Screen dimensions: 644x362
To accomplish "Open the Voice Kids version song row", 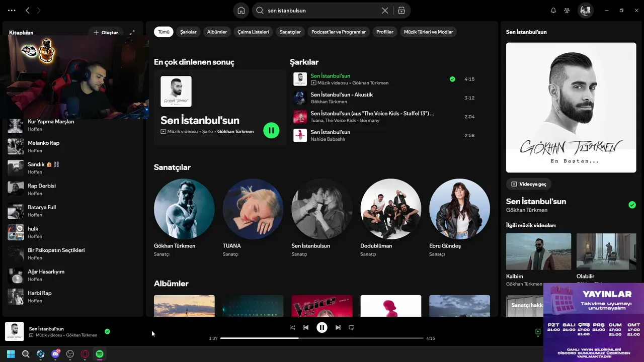I will point(384,117).
